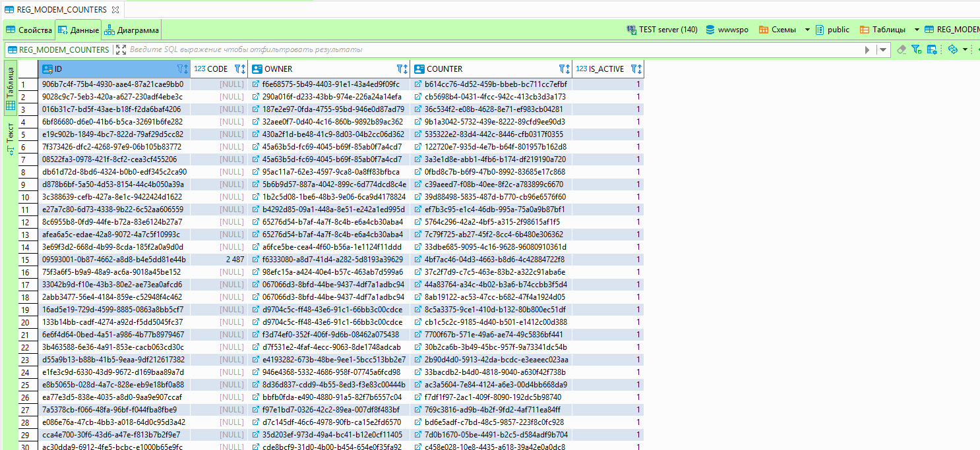The width and height of the screenshot is (980, 450).
Task: Select row number 1 header
Action: pyautogui.click(x=28, y=84)
